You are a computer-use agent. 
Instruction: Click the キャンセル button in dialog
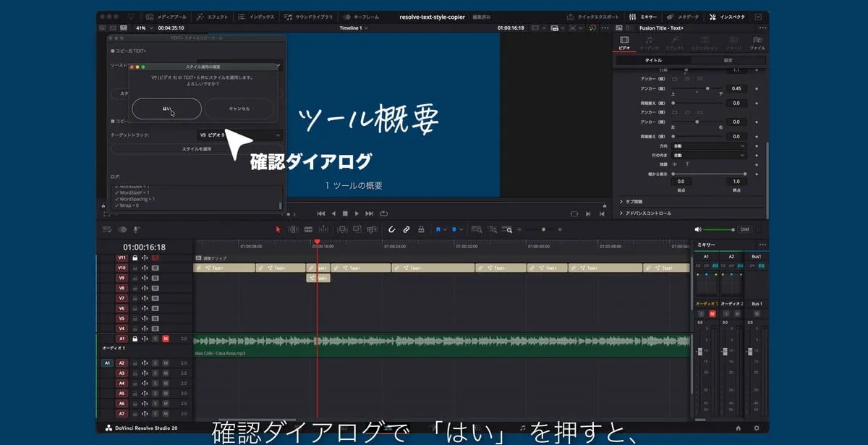click(x=239, y=109)
